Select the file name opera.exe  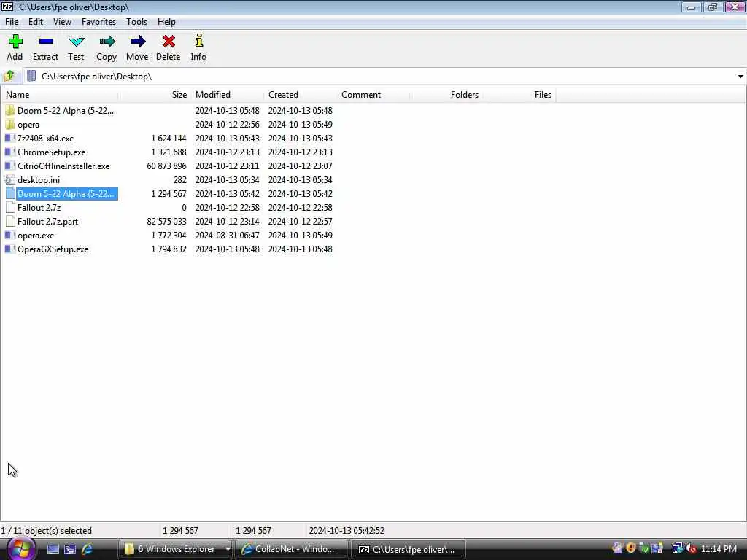coord(36,236)
